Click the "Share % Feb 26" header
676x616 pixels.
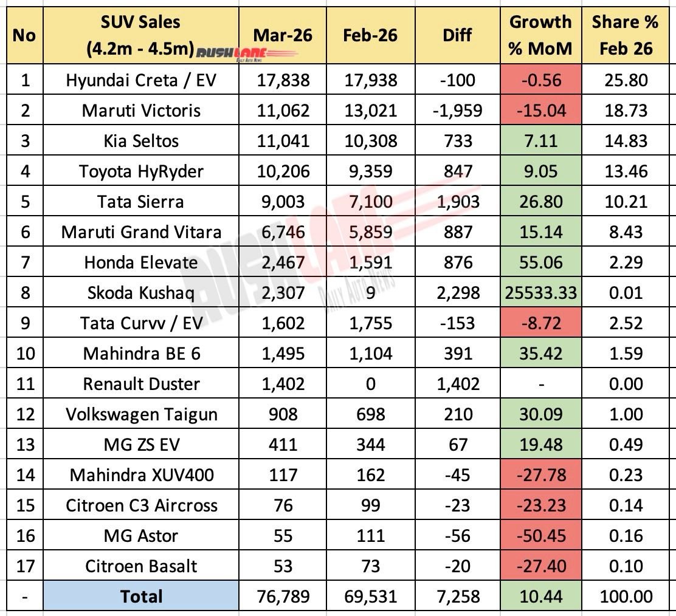click(625, 35)
